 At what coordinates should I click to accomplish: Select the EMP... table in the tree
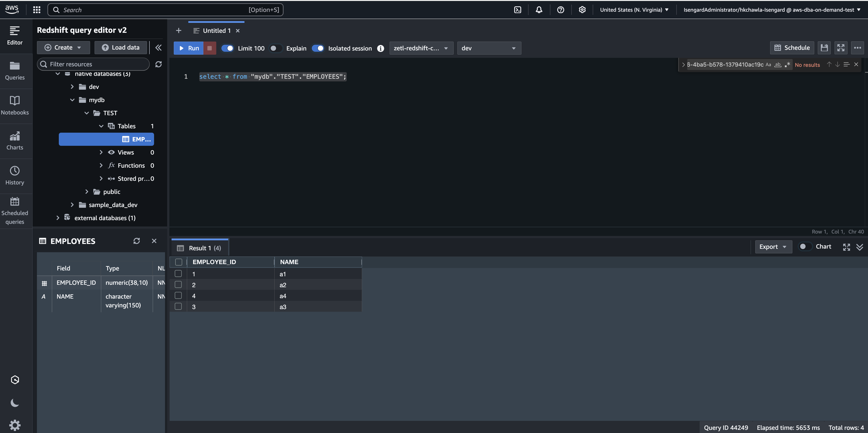point(106,139)
